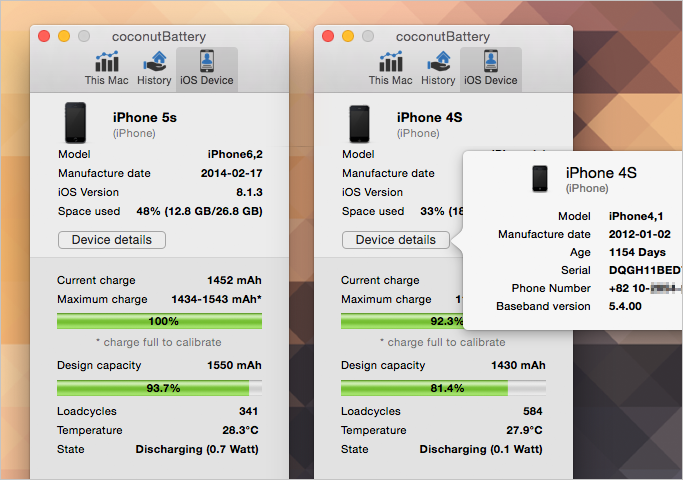
Task: Click charge full to calibrate note, left window
Action: [159, 342]
